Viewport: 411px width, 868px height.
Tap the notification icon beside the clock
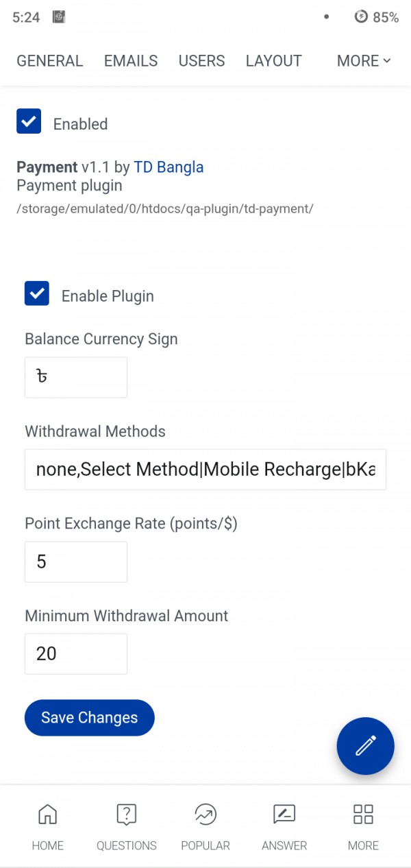point(59,17)
